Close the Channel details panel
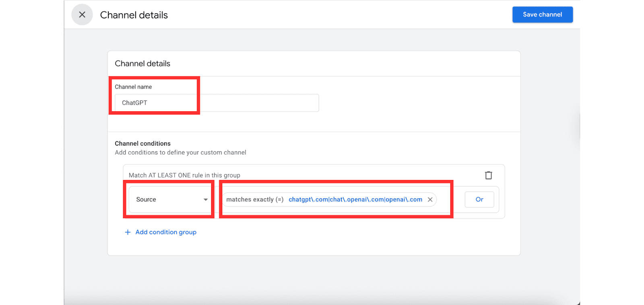Viewport: 644px width, 305px height. point(82,15)
